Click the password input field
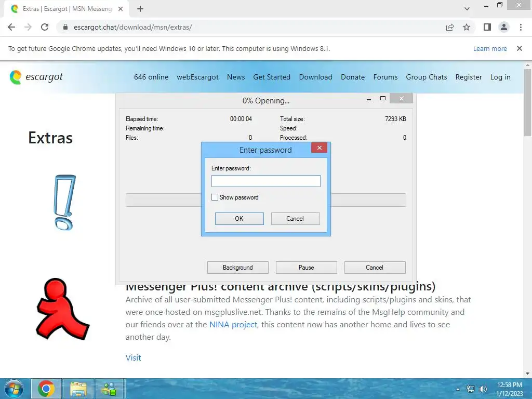532x399 pixels. coord(265,181)
